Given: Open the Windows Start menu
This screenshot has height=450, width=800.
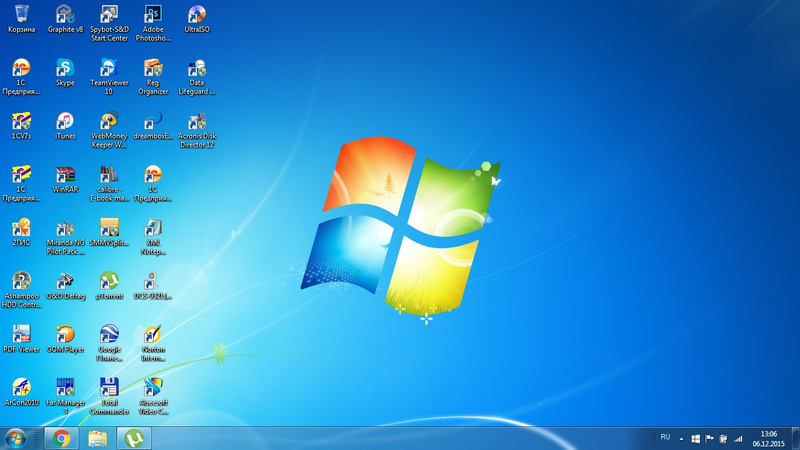Looking at the screenshot, I should (x=15, y=438).
